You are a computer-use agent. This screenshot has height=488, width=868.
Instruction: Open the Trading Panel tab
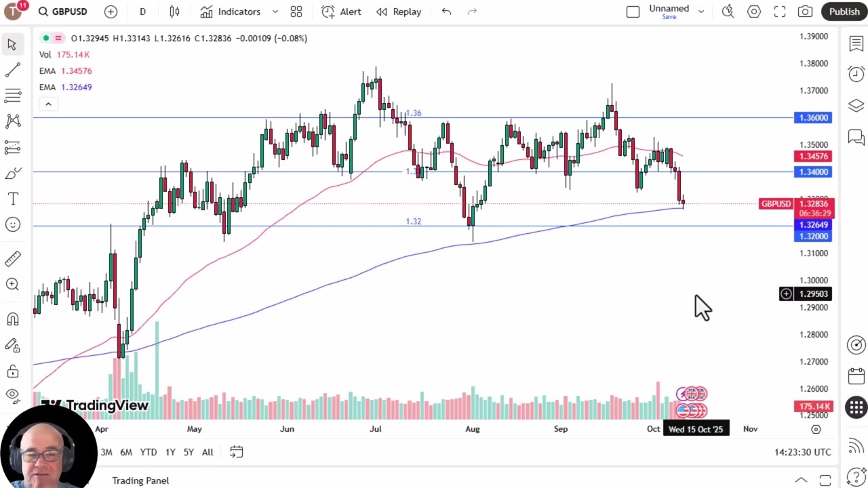tap(140, 481)
